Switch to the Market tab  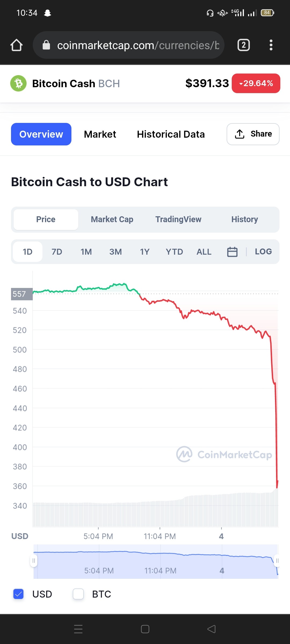click(100, 134)
